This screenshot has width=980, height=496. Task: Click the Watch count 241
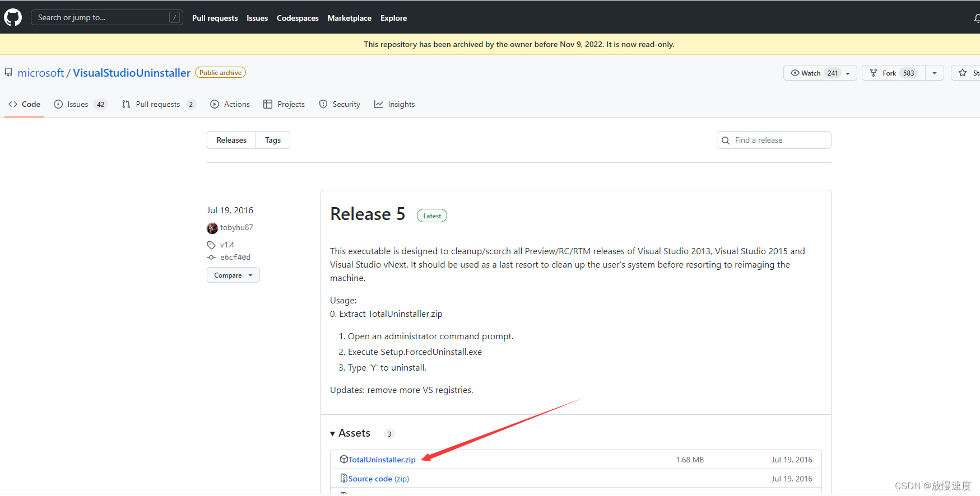(833, 73)
